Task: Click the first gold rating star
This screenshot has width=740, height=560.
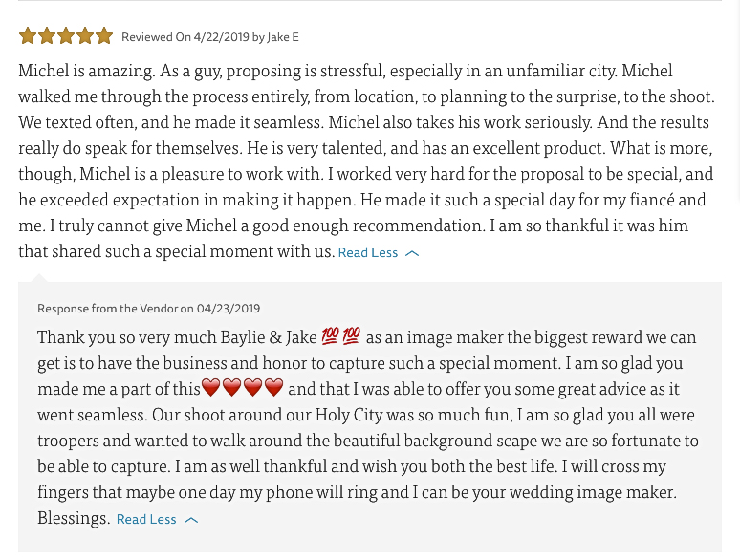Action: tap(28, 36)
